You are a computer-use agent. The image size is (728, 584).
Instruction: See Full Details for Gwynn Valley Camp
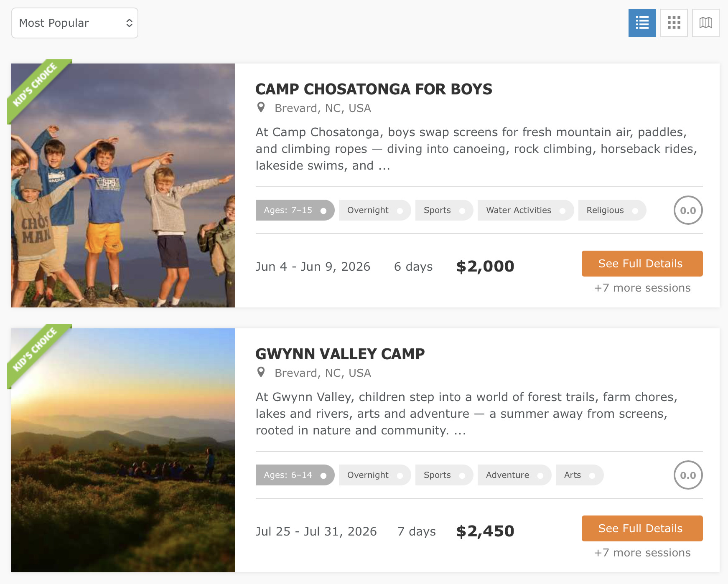pos(642,528)
